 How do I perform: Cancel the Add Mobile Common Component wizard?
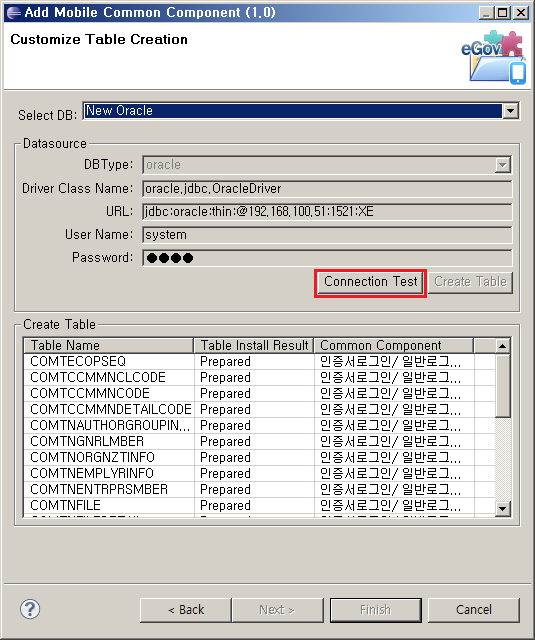click(x=474, y=610)
